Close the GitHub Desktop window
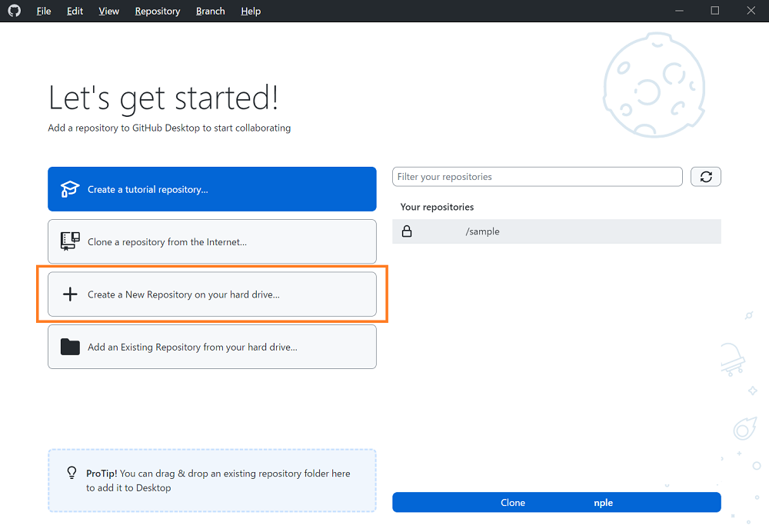 coord(751,11)
